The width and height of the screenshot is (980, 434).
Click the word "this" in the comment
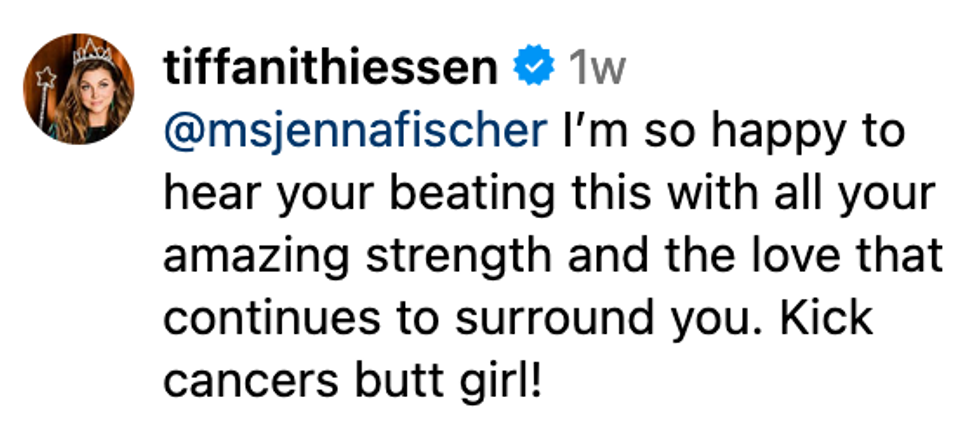tap(596, 193)
